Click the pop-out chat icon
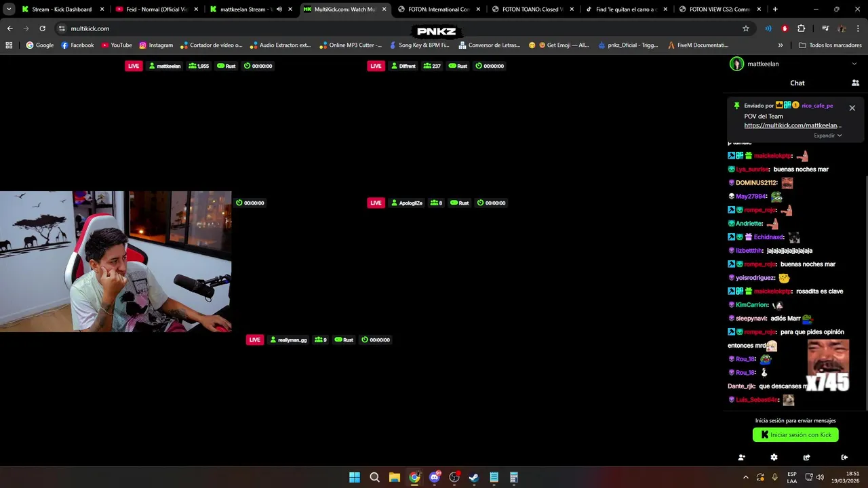 806,457
